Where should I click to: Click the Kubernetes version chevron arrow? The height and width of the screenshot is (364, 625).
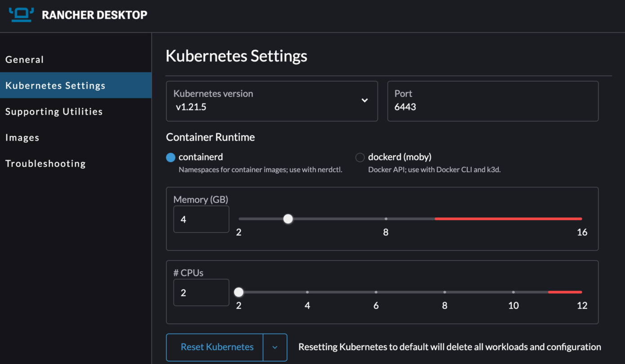(365, 100)
